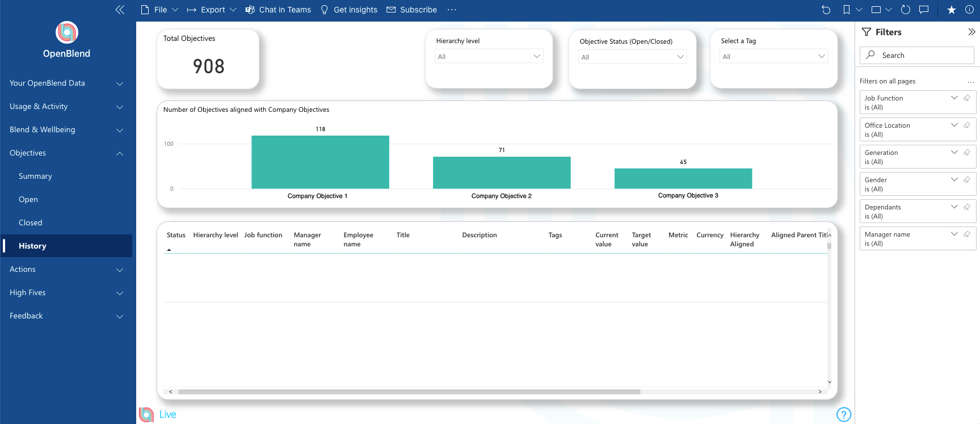Open the bookmarks icon

coord(847,10)
